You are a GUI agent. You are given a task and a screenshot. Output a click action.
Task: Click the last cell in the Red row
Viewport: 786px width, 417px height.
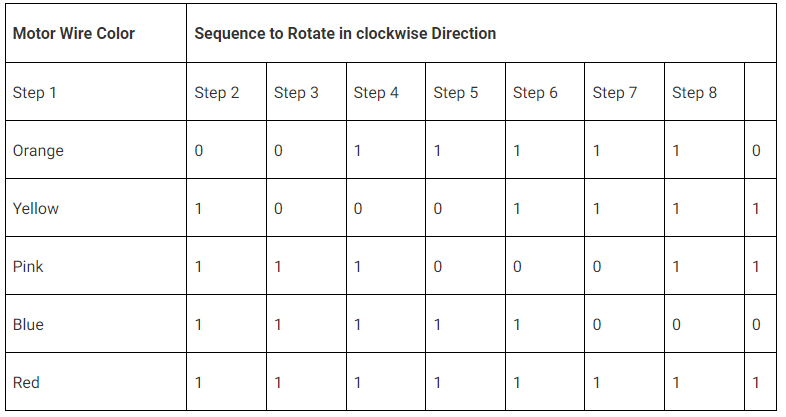point(756,383)
